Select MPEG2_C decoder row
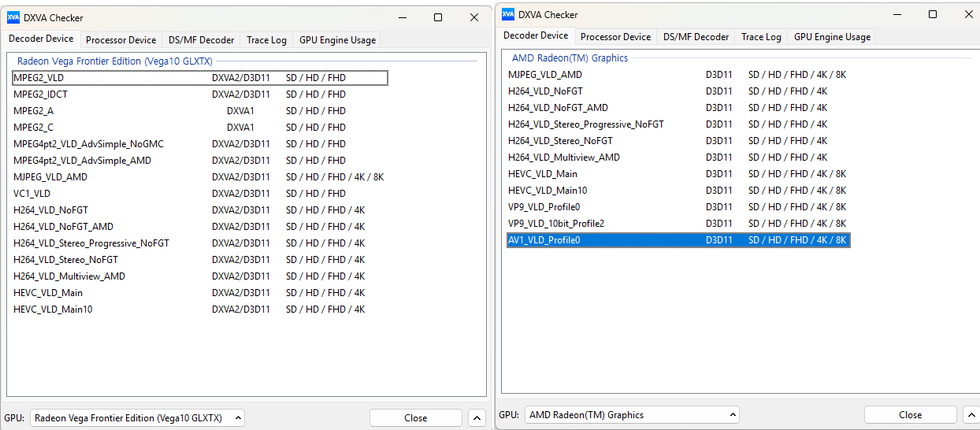Screen dimensions: 980x430 click(200, 128)
